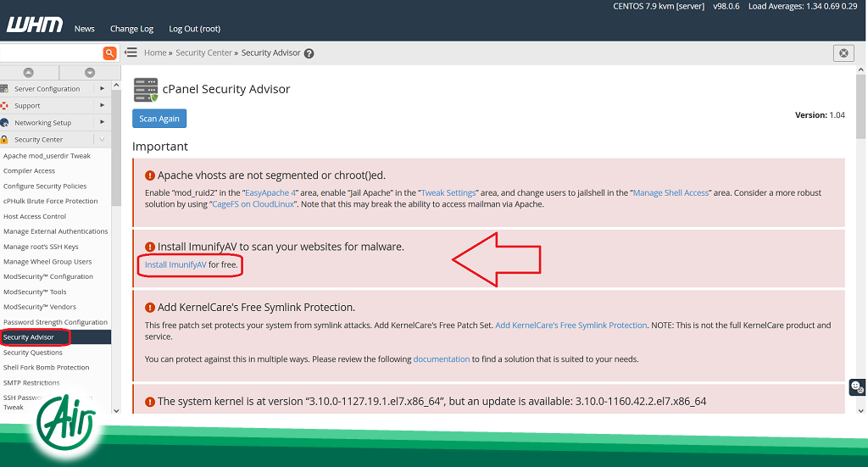Click the ImunifyAV warning exclamation icon

(x=149, y=247)
